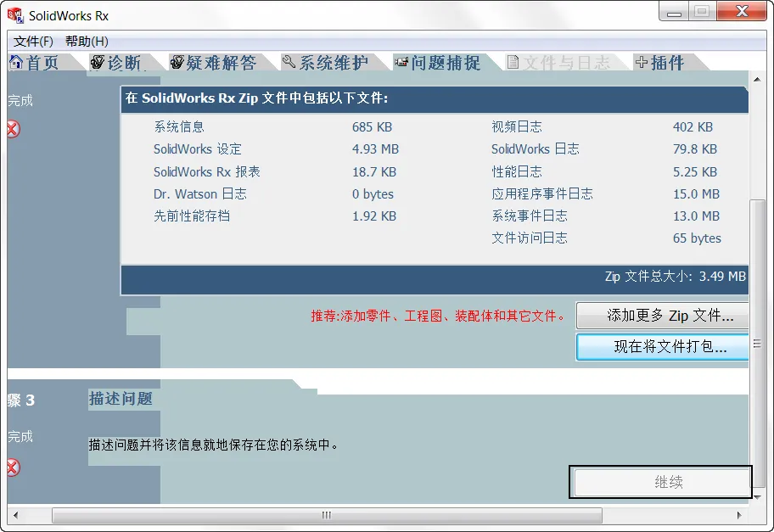This screenshot has width=774, height=532.
Task: Click the house icon on the 首页 tab
Action: tap(16, 62)
